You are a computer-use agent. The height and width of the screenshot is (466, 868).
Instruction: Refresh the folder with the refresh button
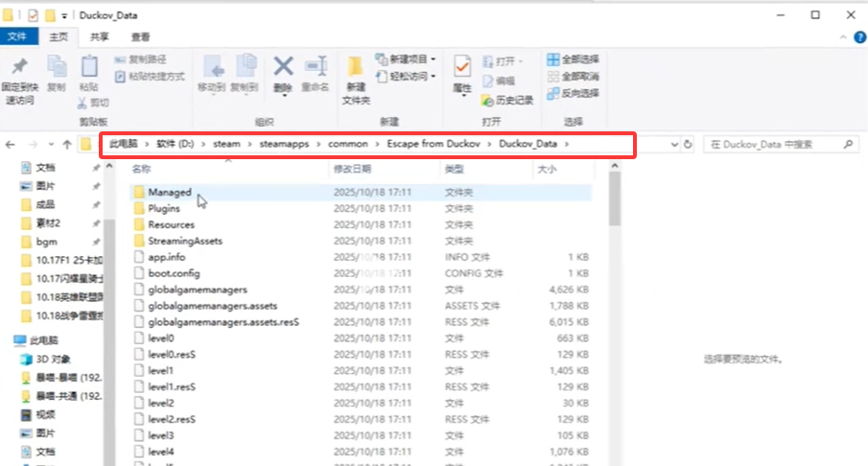[688, 144]
